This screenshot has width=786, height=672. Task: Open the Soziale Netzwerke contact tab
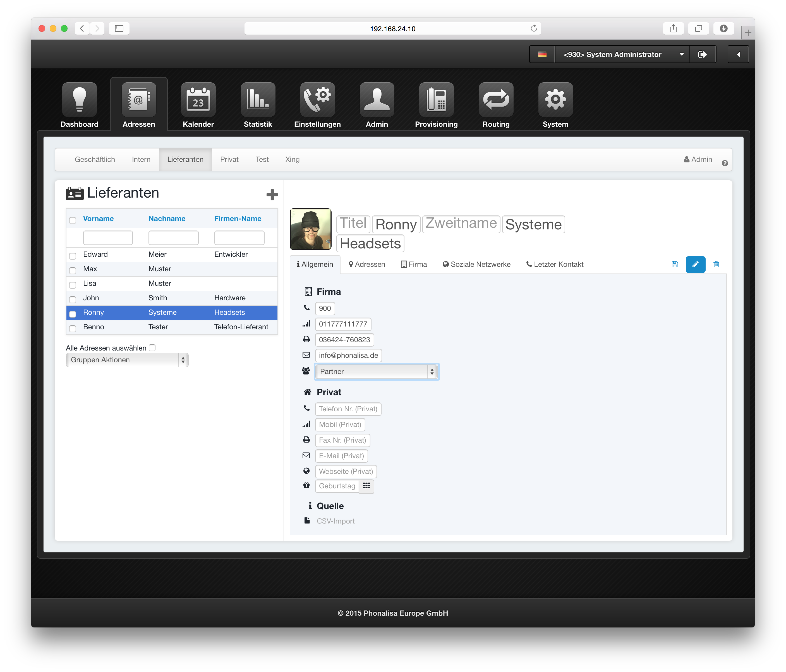(476, 264)
